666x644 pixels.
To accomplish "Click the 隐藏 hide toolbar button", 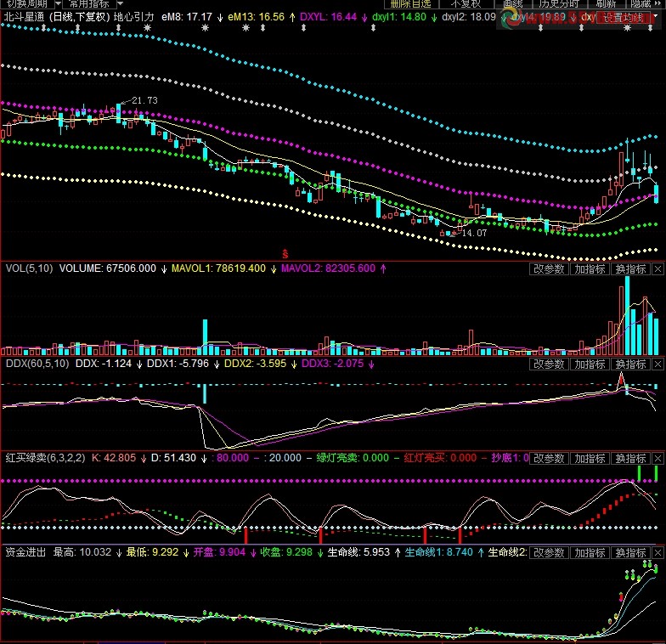I will 641,3.
